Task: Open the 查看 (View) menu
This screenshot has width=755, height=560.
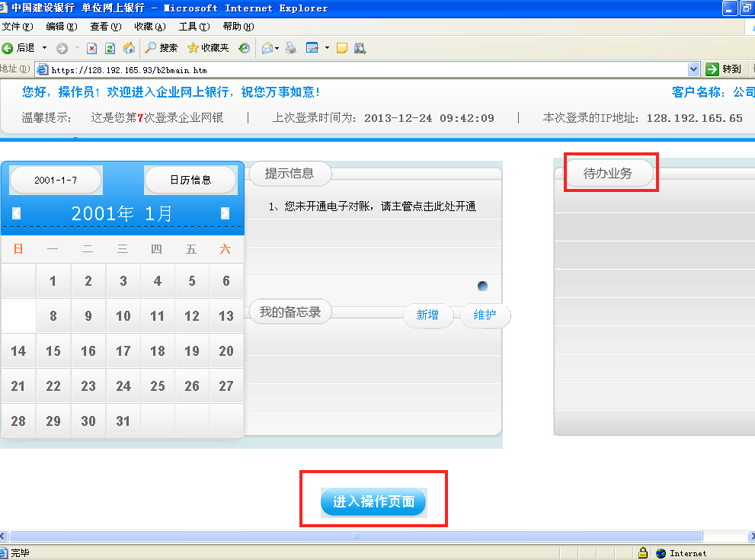Action: coord(105,27)
